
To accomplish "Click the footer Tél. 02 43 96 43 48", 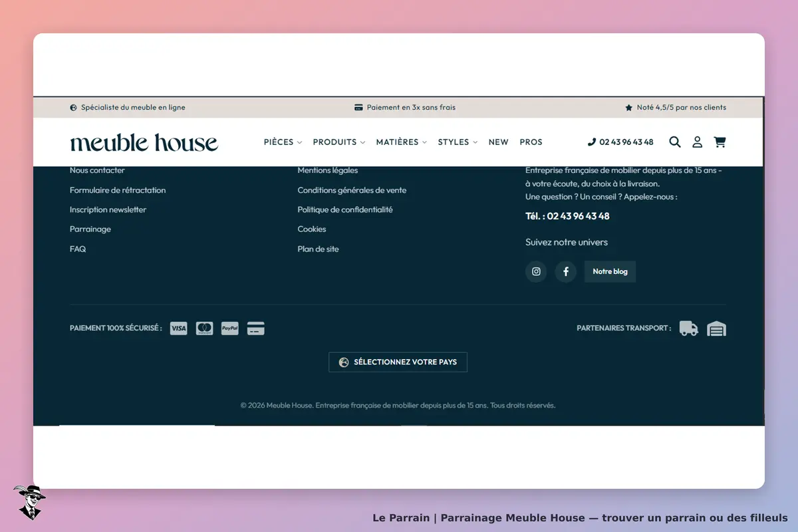I will pyautogui.click(x=567, y=216).
